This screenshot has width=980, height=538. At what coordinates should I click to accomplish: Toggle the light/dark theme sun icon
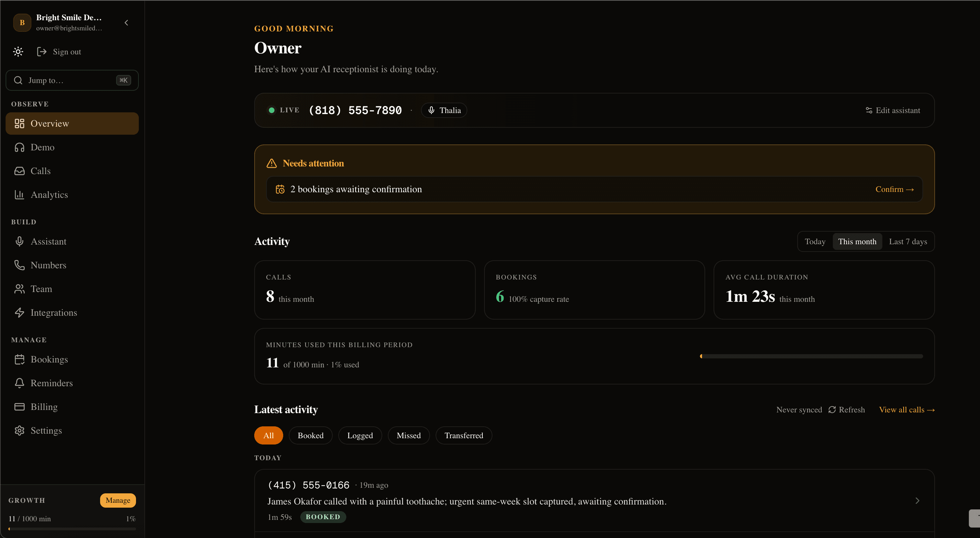coord(18,51)
